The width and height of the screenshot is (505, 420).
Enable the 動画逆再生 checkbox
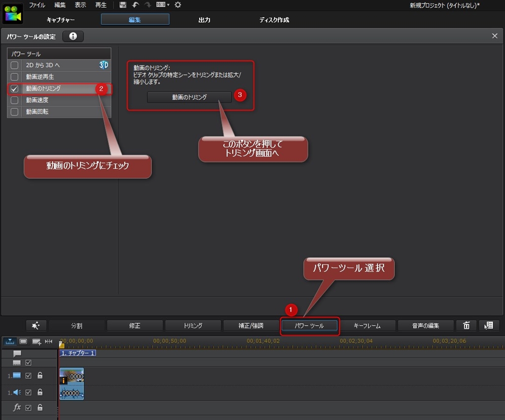point(15,77)
